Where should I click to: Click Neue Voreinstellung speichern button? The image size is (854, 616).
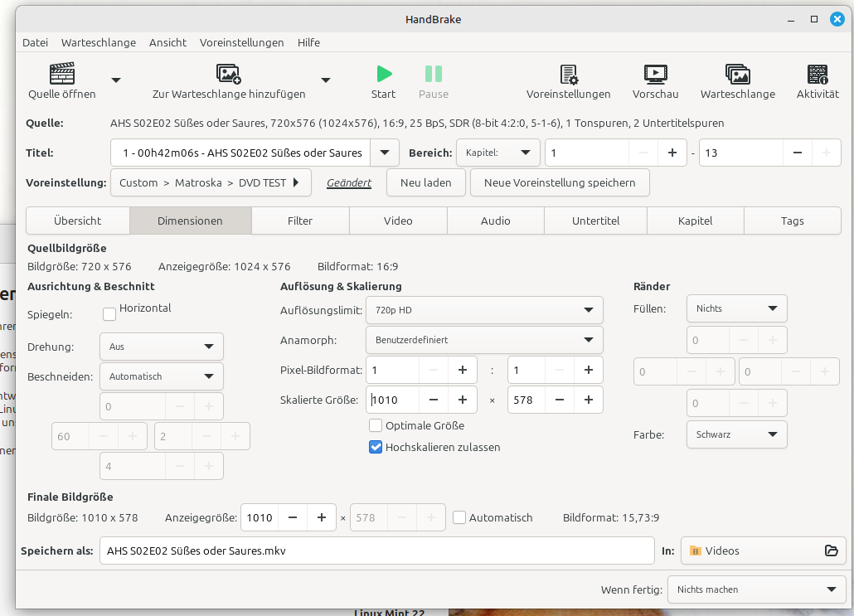pos(560,182)
